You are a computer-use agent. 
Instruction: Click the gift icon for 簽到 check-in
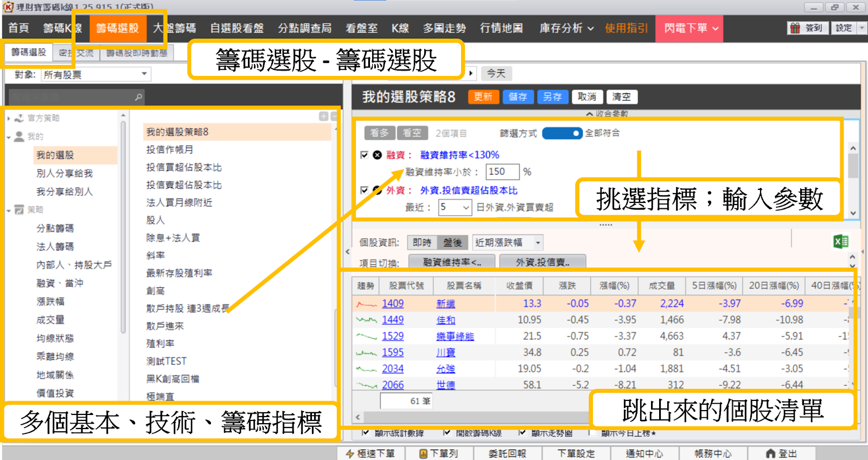click(x=795, y=28)
